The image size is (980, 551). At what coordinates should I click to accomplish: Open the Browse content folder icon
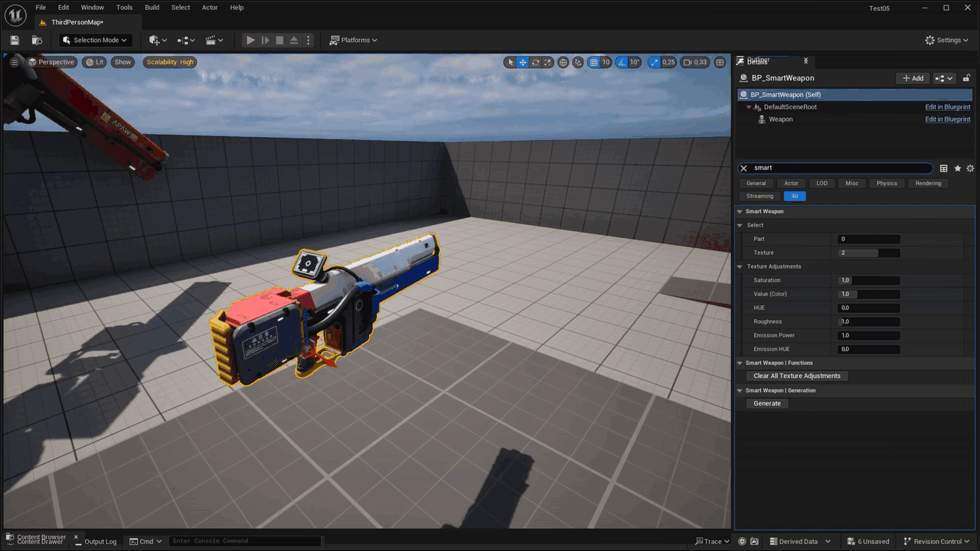pyautogui.click(x=37, y=40)
